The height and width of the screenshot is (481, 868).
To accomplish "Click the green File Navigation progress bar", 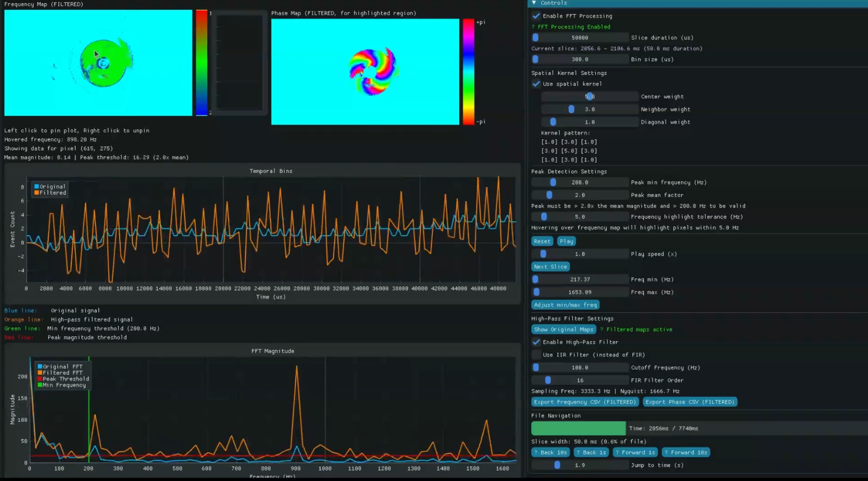I will click(578, 428).
